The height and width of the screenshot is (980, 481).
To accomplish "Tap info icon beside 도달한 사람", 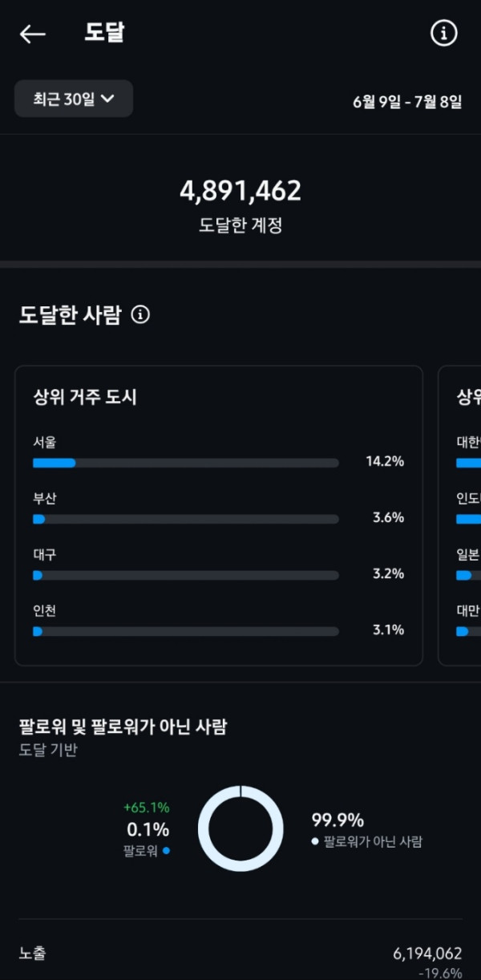I will [x=140, y=315].
